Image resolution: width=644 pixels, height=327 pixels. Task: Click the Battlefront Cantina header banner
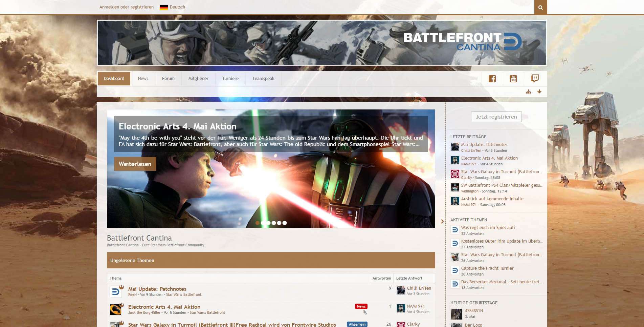(x=322, y=43)
